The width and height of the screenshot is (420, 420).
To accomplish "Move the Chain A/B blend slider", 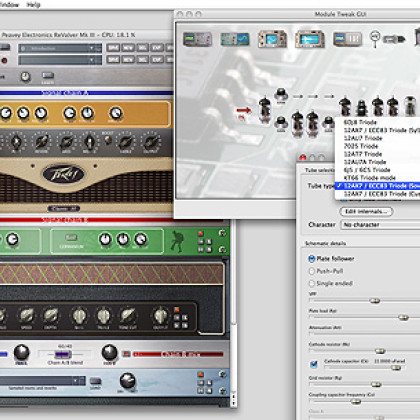I will point(64,354).
